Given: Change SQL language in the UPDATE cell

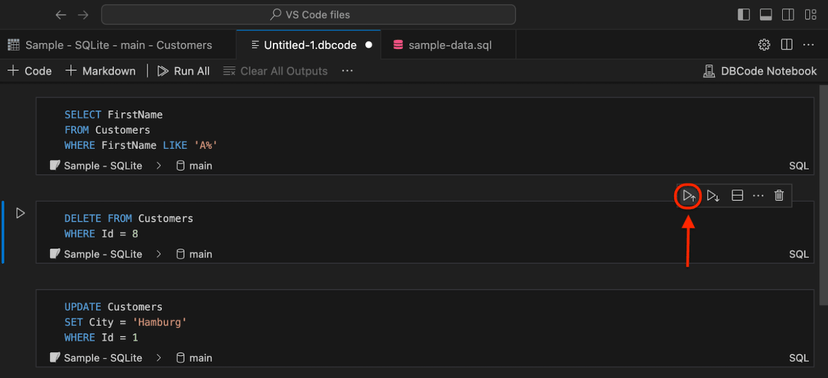Looking at the screenshot, I should click(x=799, y=358).
